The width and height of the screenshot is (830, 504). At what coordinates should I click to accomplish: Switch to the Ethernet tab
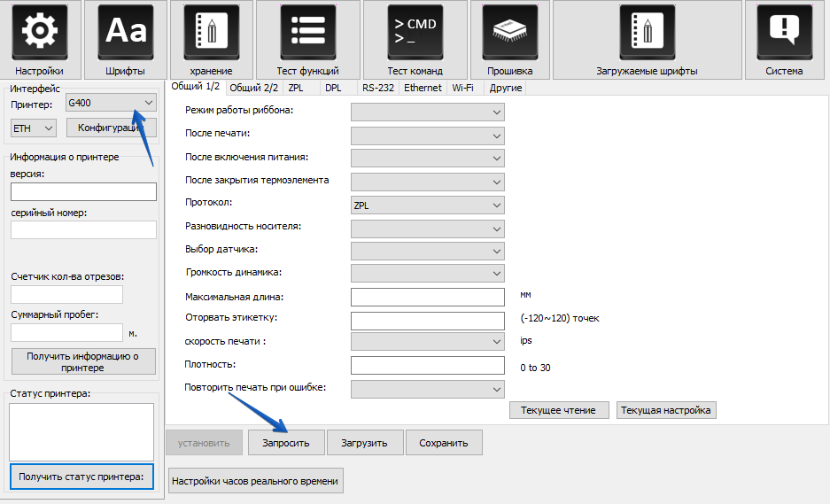(x=423, y=88)
